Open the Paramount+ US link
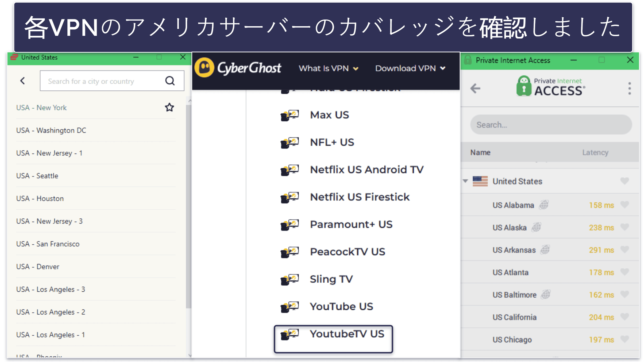 pyautogui.click(x=351, y=224)
